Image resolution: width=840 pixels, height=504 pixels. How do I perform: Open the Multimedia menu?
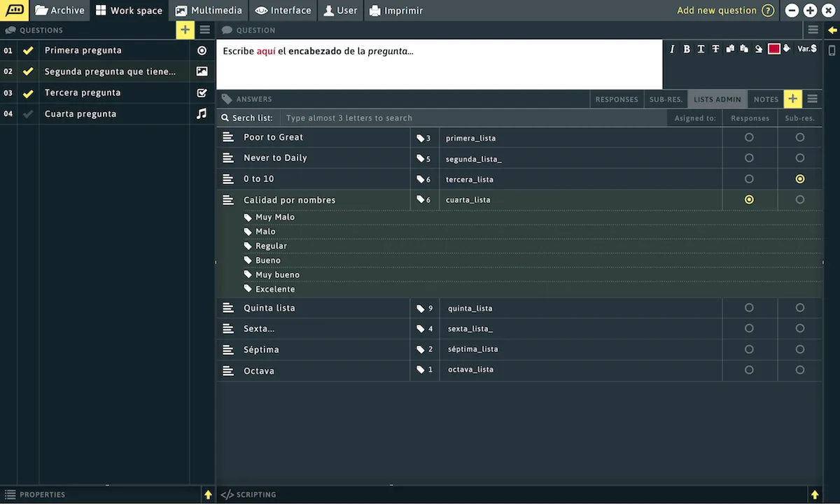[209, 10]
